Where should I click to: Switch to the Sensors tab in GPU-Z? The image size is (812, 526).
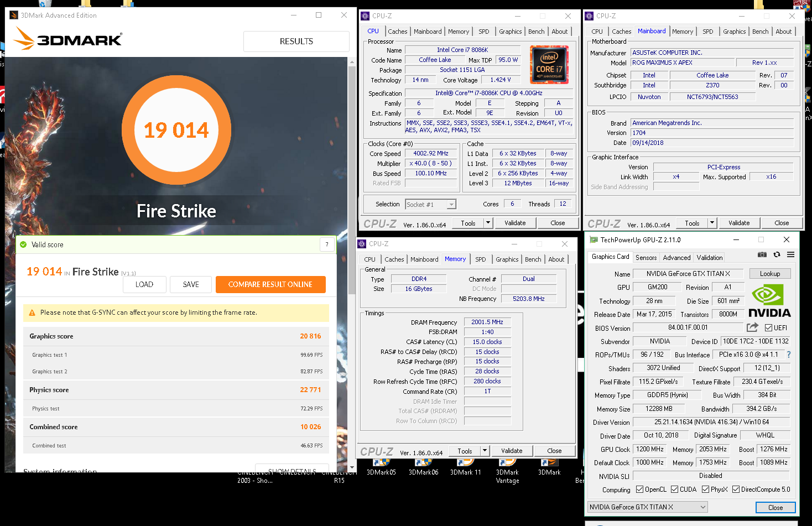646,258
